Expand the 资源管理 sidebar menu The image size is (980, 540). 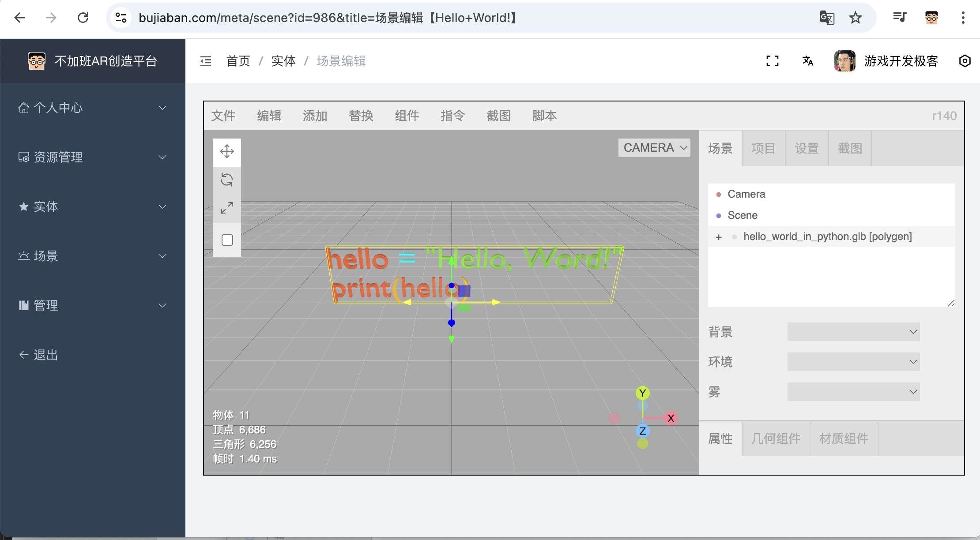(93, 157)
